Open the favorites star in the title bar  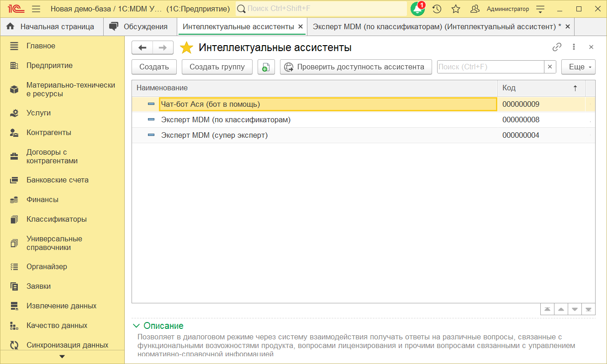click(x=455, y=9)
